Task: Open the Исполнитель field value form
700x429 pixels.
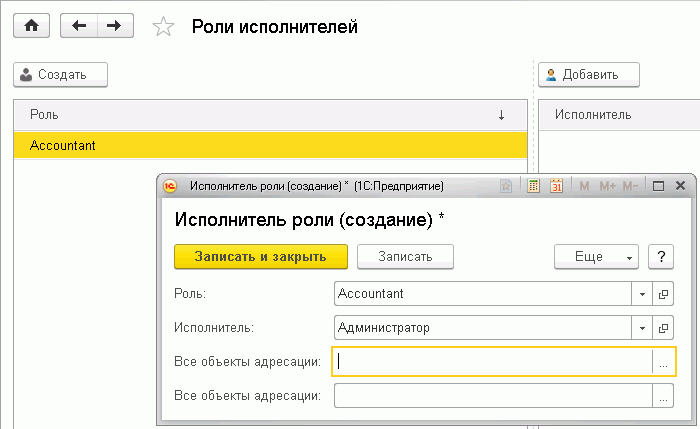Action: pyautogui.click(x=664, y=328)
